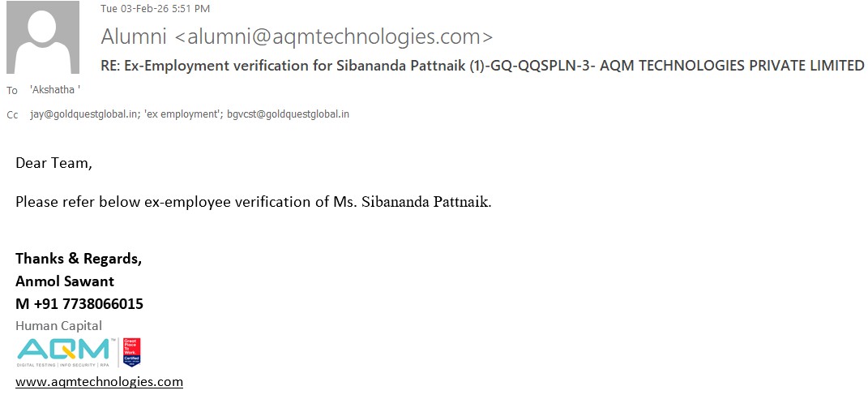
Task: Click the Great Place to Work badge
Action: tap(131, 352)
